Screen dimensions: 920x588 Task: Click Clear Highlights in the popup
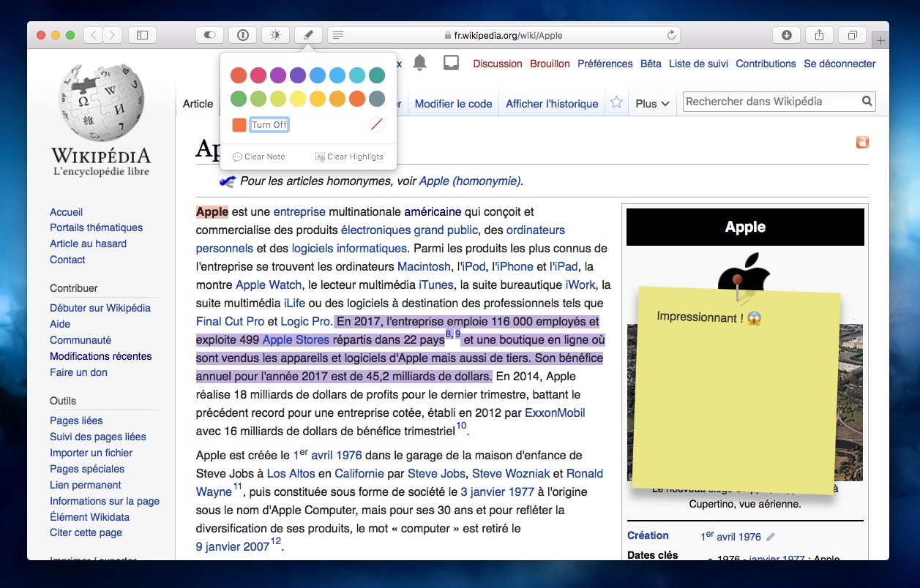[x=349, y=157]
